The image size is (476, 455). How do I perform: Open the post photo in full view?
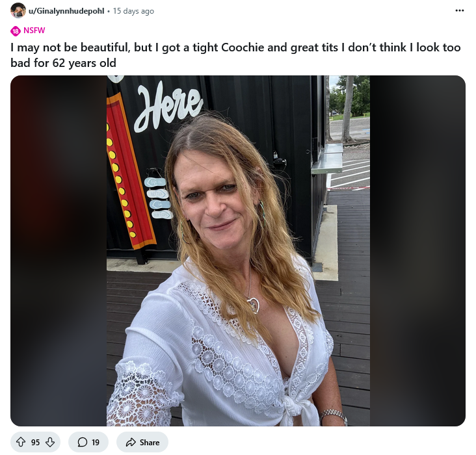pyautogui.click(x=238, y=251)
